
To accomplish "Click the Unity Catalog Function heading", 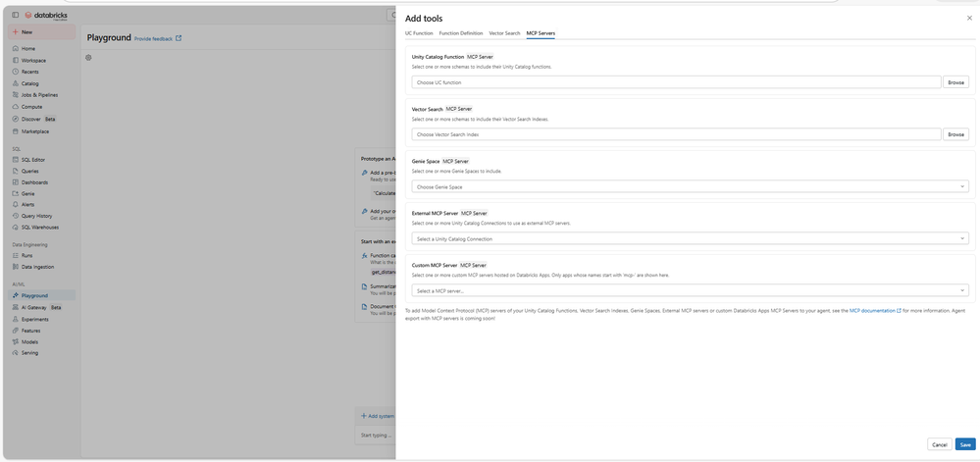I will (x=438, y=57).
